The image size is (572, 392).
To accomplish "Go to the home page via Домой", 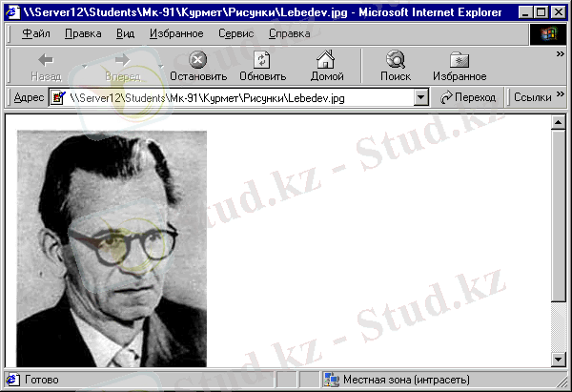I will point(327,67).
